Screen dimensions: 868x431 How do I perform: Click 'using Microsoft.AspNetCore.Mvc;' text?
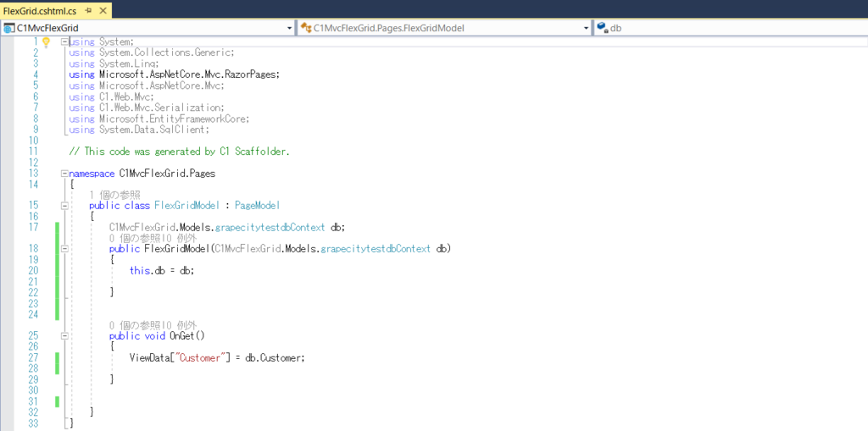147,86
